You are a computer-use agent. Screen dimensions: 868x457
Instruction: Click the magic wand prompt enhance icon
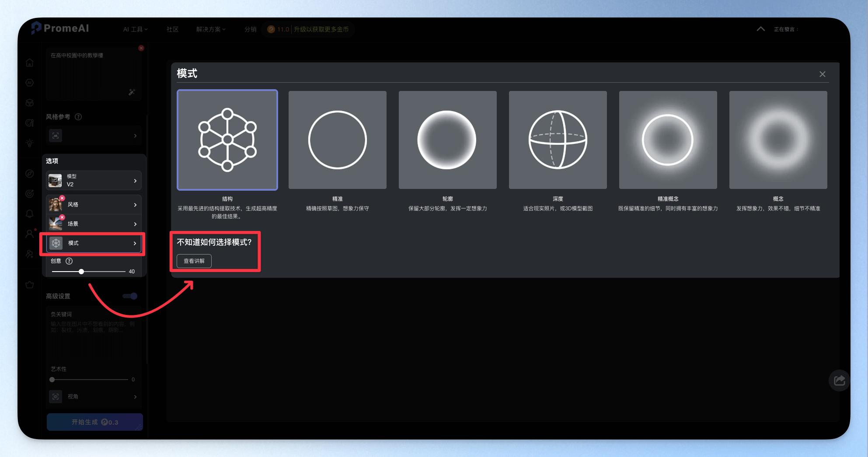[132, 92]
